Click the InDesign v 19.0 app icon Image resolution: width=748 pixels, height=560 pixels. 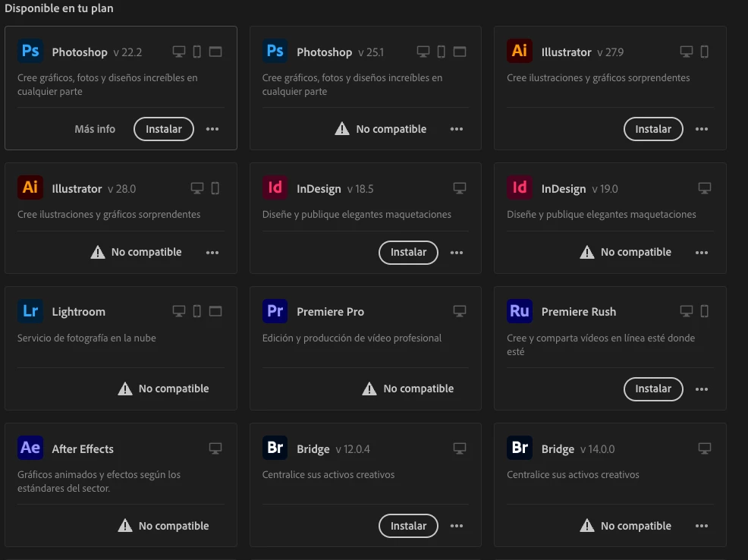tap(520, 187)
